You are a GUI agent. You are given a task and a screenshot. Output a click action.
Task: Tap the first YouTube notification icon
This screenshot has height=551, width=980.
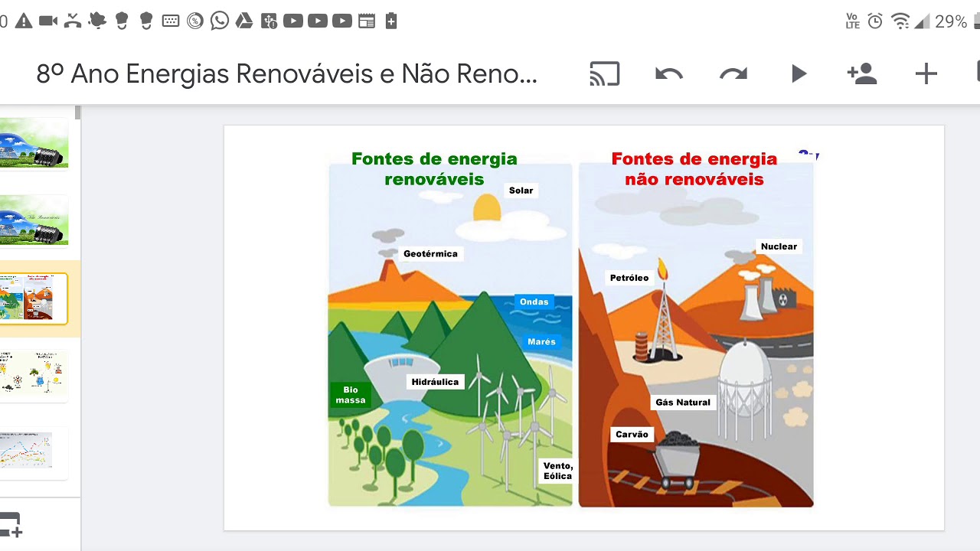(293, 21)
